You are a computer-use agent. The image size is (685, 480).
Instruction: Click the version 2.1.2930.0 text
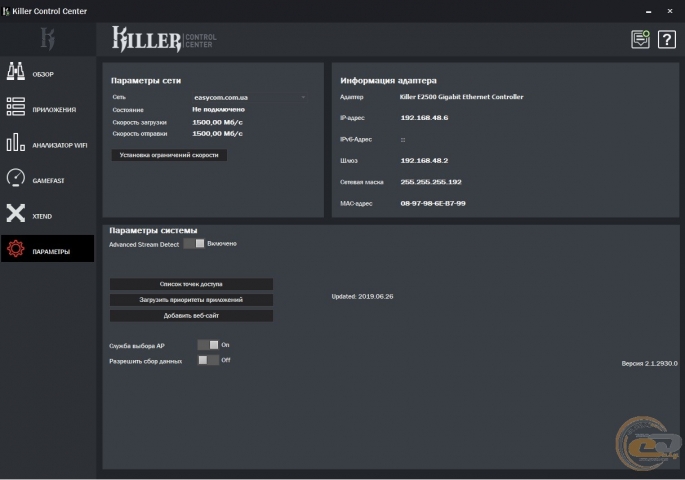[649, 363]
